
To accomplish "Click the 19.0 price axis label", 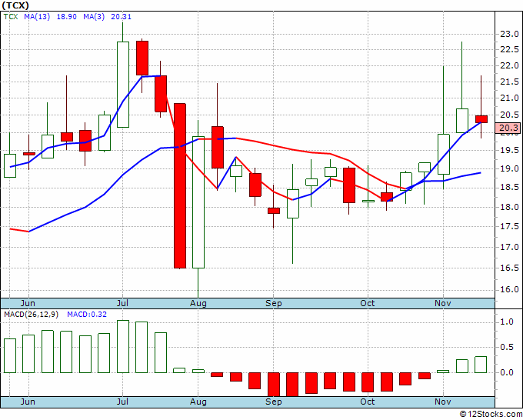I will coord(509,168).
